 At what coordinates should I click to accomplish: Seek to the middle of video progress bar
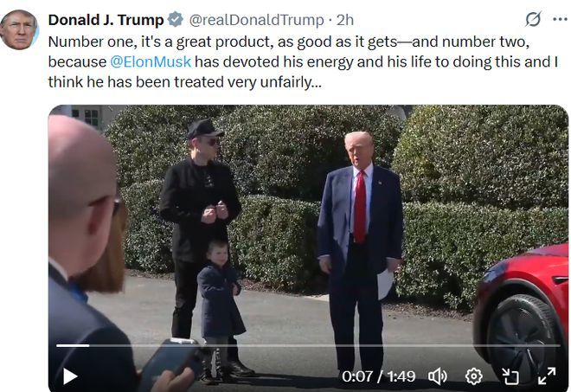pos(308,345)
